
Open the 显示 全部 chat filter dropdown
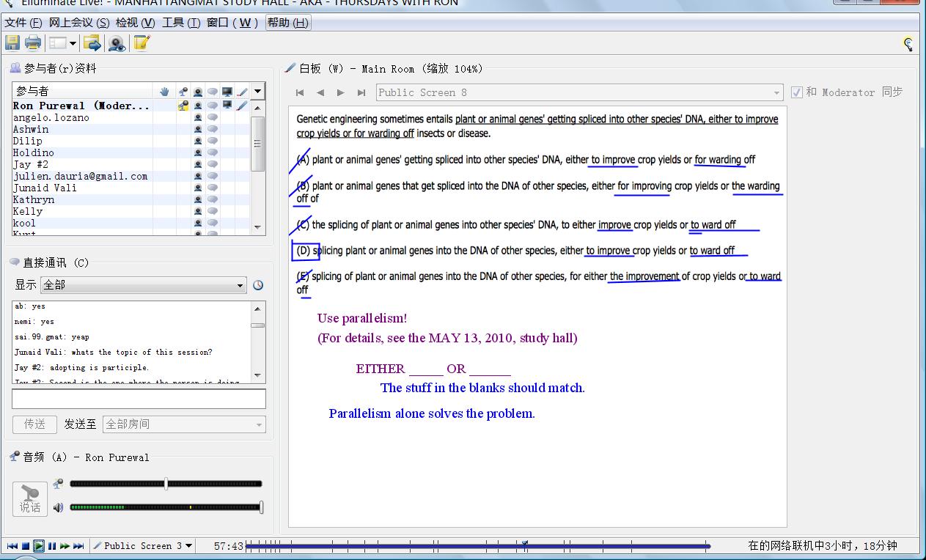coord(144,284)
